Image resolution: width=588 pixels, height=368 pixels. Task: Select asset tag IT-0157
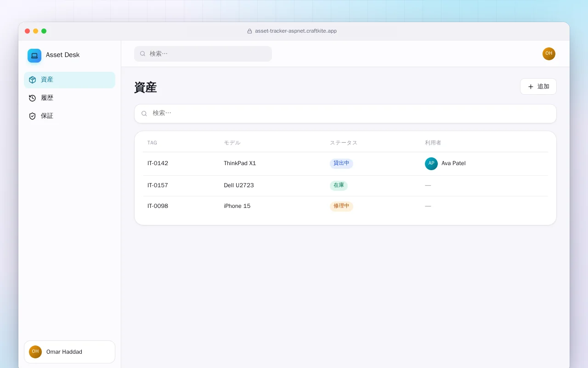[x=158, y=185]
